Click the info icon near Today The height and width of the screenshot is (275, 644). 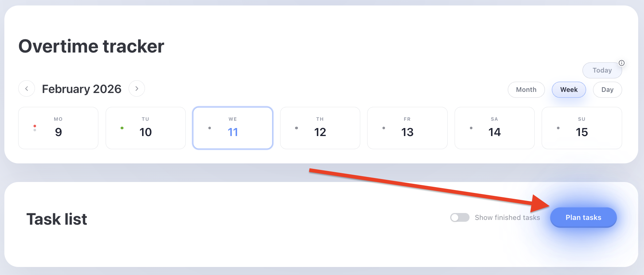pos(622,63)
